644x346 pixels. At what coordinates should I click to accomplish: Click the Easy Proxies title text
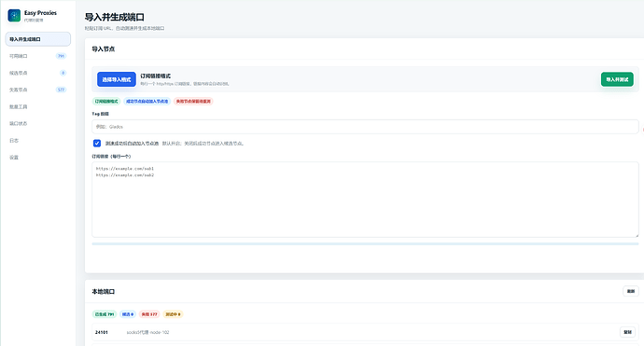tap(40, 13)
